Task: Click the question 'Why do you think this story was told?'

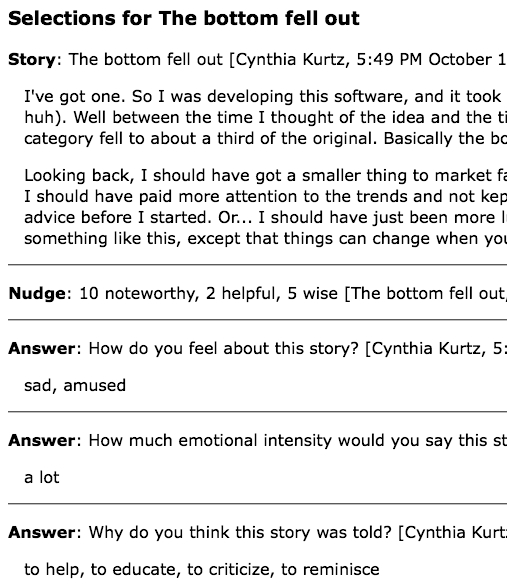Action: pos(240,532)
